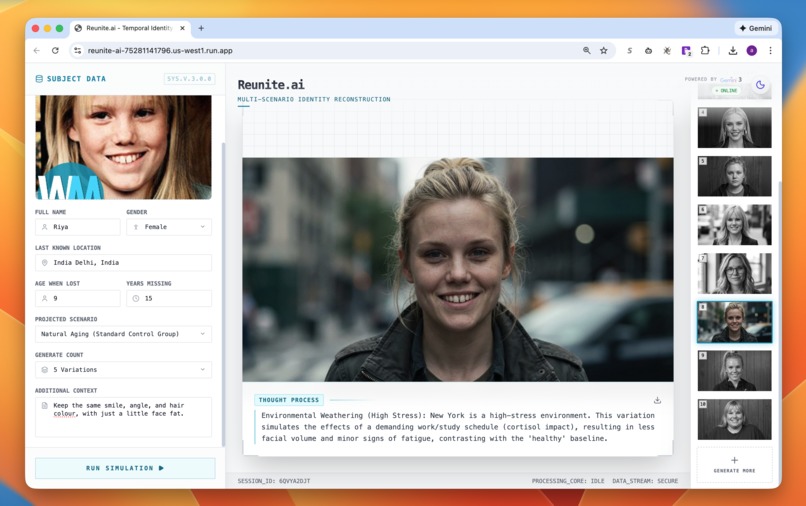Image resolution: width=806 pixels, height=506 pixels.
Task: Select variation thumbnail number 4
Action: (x=735, y=128)
